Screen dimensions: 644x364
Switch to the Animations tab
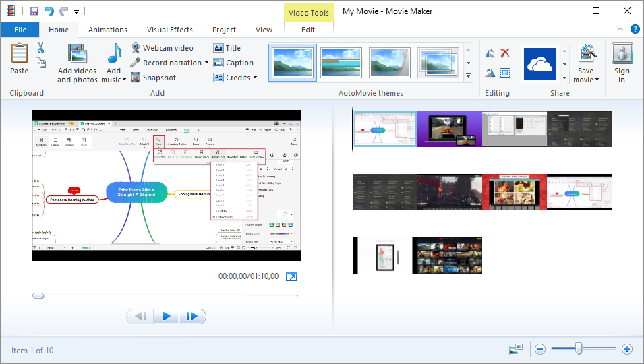tap(108, 30)
